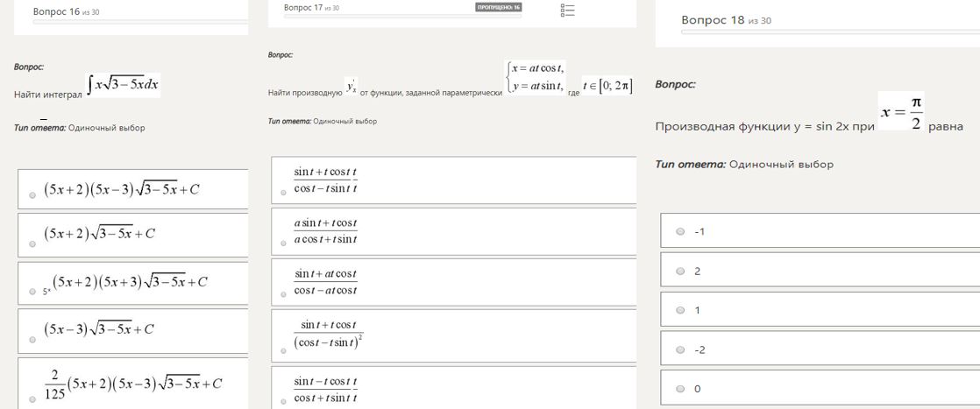This screenshot has height=409, width=980.
Task: Choose answer 2 for question 18
Action: pos(680,271)
